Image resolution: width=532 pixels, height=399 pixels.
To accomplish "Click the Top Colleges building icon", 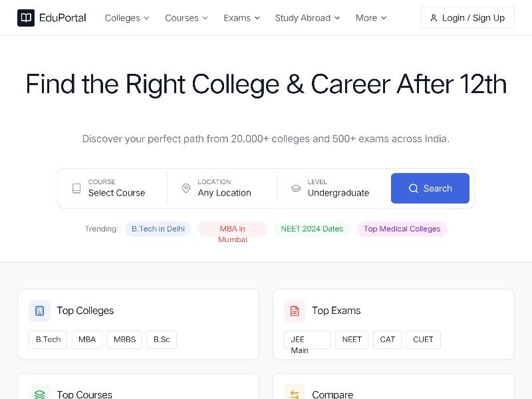I will tap(39, 311).
